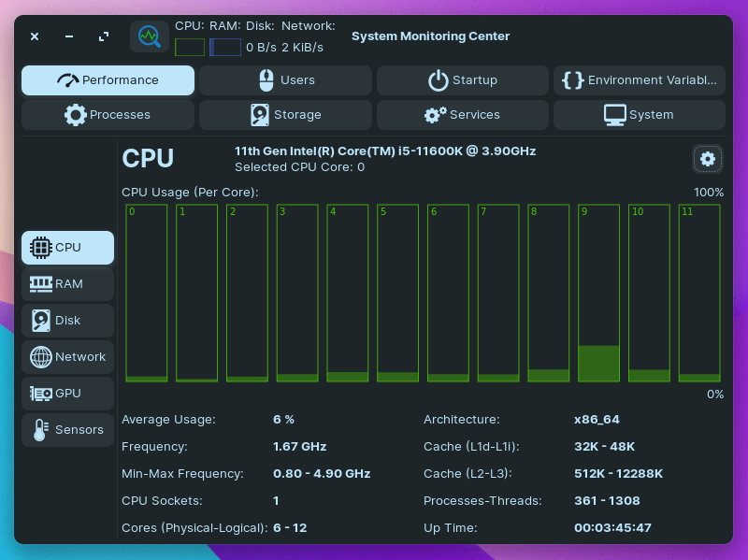
Task: Select CPU core 0 in the graph
Action: (147, 294)
